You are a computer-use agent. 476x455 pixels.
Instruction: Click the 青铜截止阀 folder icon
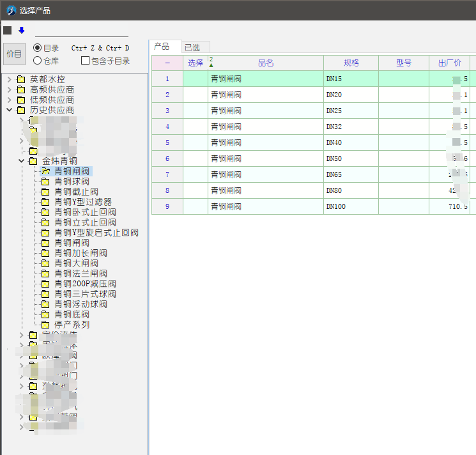pos(45,192)
